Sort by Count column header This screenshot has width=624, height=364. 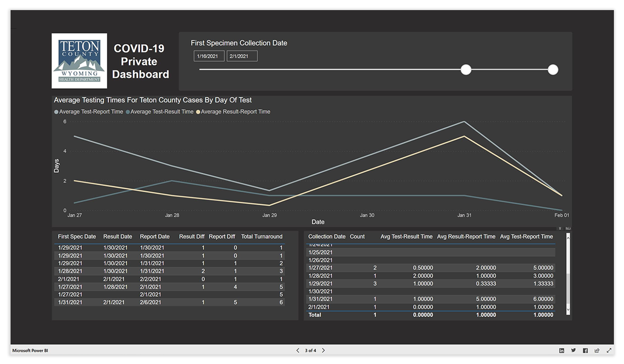pos(357,237)
